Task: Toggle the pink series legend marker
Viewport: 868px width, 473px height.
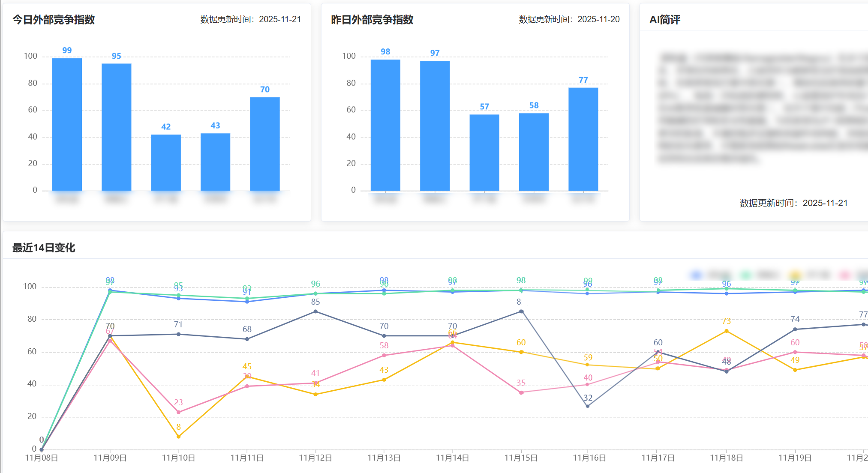Action: point(845,275)
